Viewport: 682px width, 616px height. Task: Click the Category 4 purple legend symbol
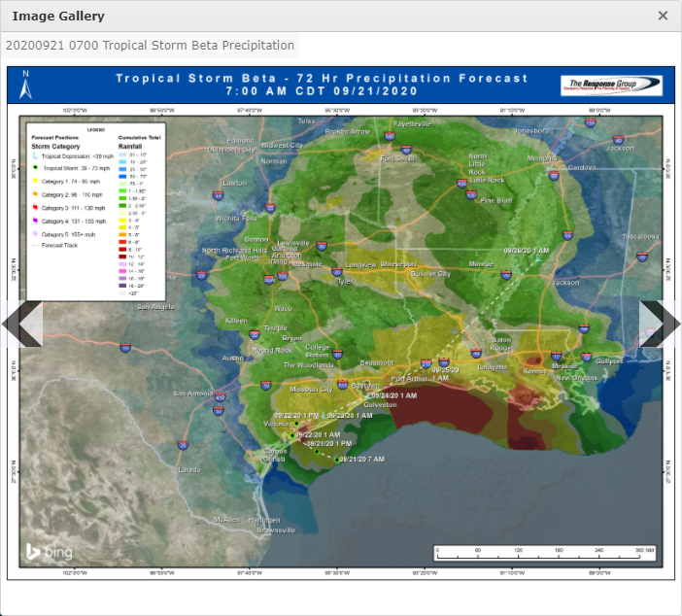point(35,221)
